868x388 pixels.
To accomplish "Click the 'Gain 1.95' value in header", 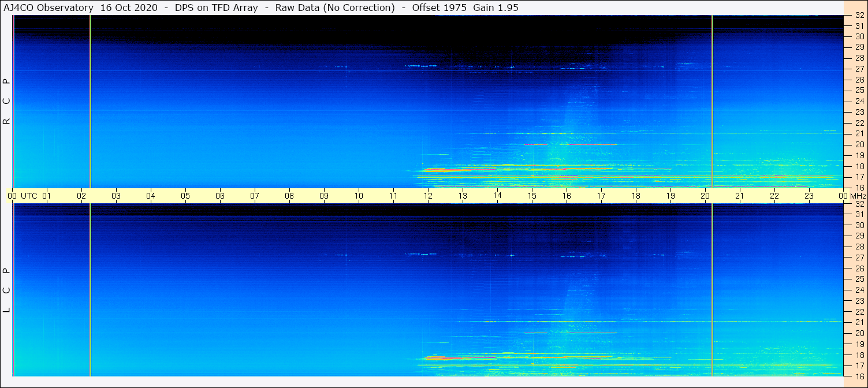I will [496, 8].
